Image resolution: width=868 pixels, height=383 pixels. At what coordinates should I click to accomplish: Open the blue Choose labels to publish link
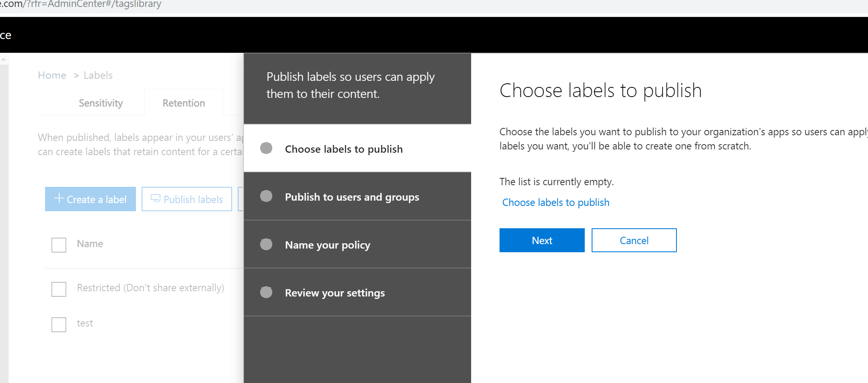pos(556,202)
